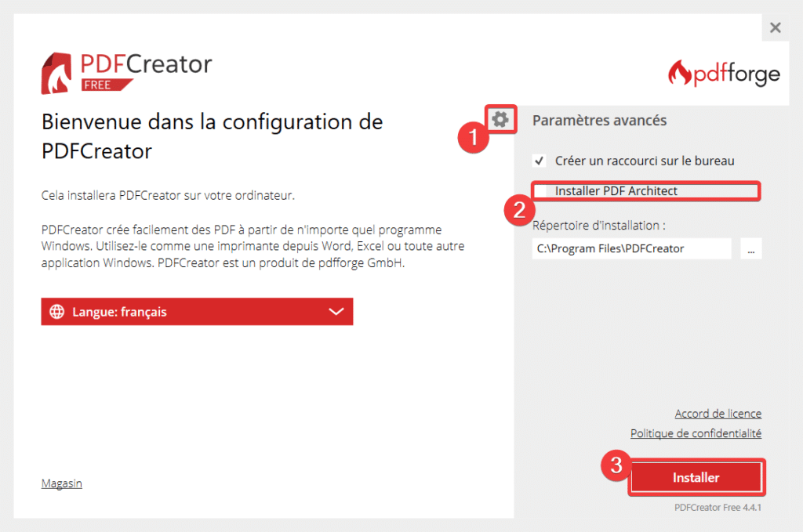
Task: Click the language dropdown chevron arrow
Action: click(x=336, y=312)
